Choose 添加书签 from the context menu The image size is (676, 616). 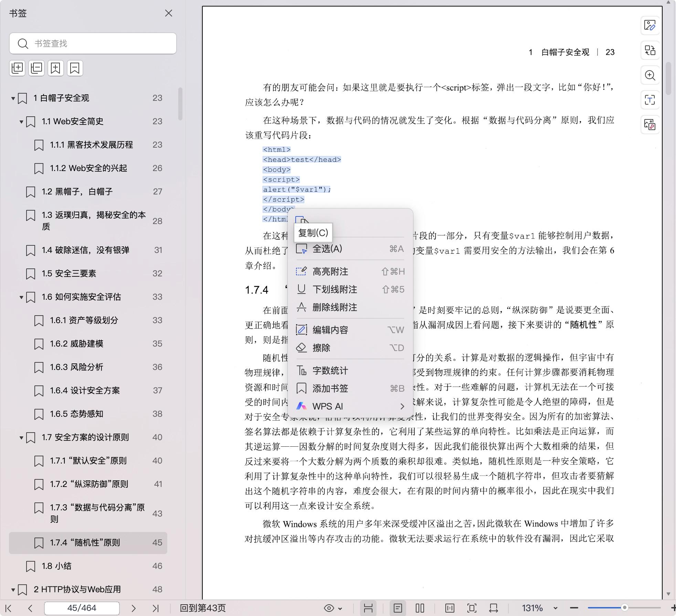pos(350,389)
